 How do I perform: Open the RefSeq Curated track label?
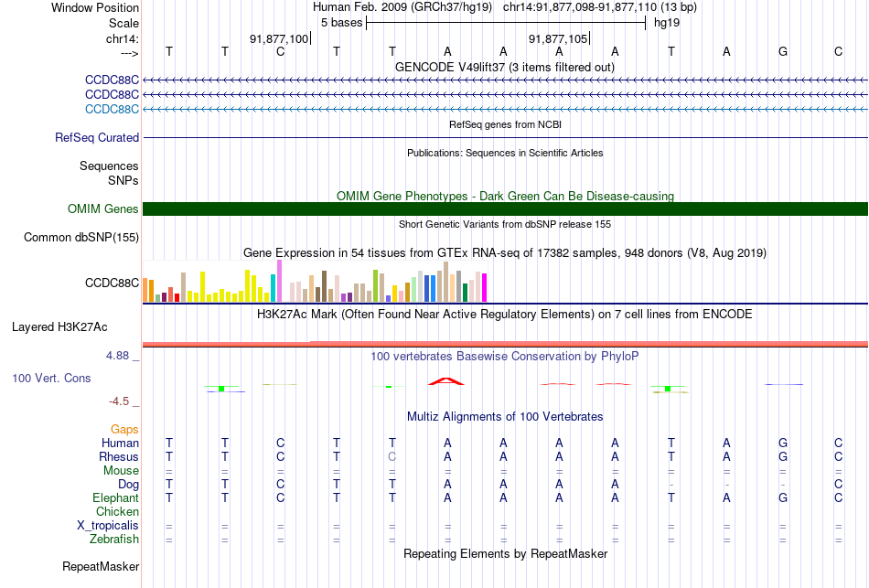(97, 137)
